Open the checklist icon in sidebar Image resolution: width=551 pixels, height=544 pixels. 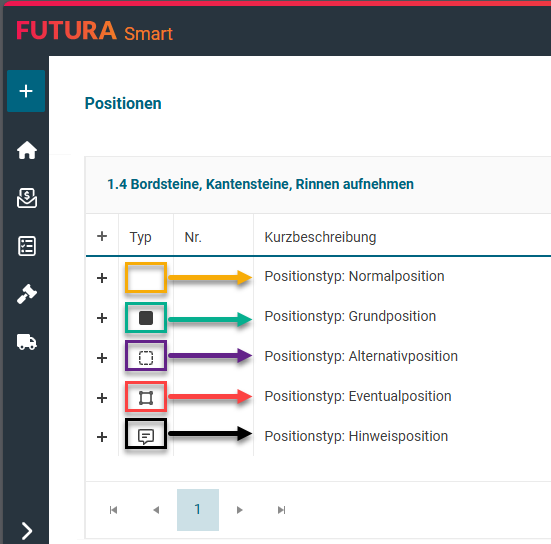27,246
